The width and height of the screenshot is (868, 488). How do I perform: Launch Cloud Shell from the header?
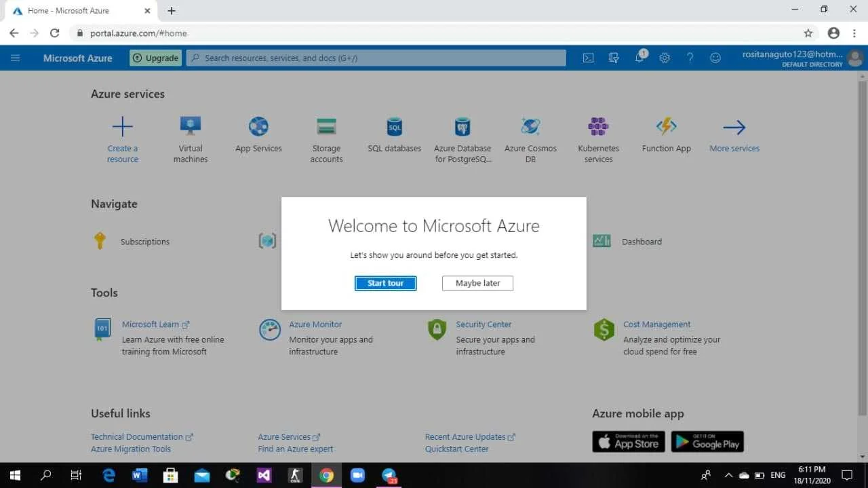589,58
